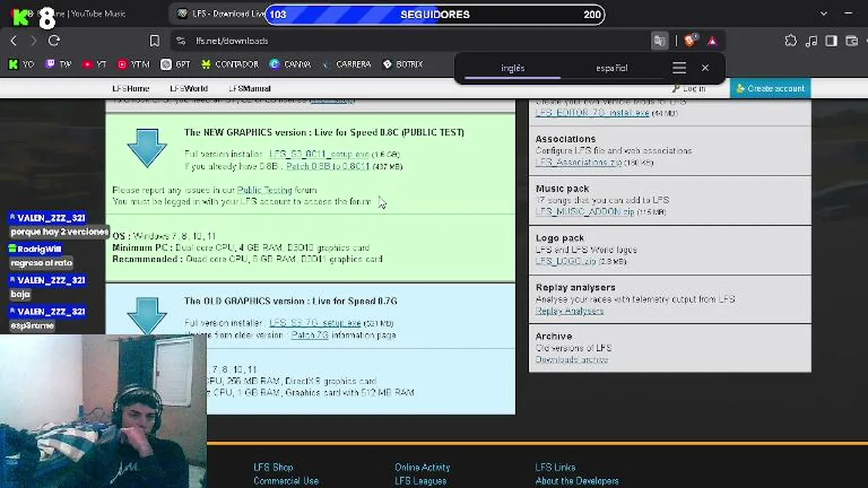Switch to the LFS Download browser tab
This screenshot has height=488, width=868.
tap(220, 14)
